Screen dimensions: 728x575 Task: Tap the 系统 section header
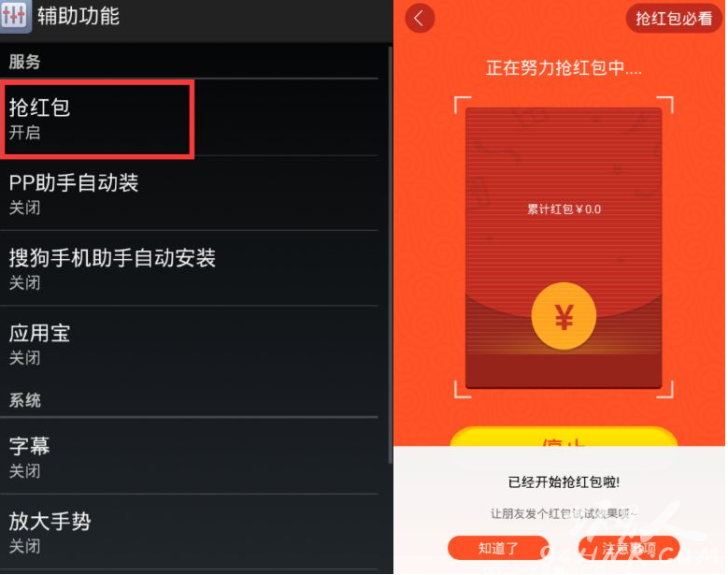click(x=24, y=400)
